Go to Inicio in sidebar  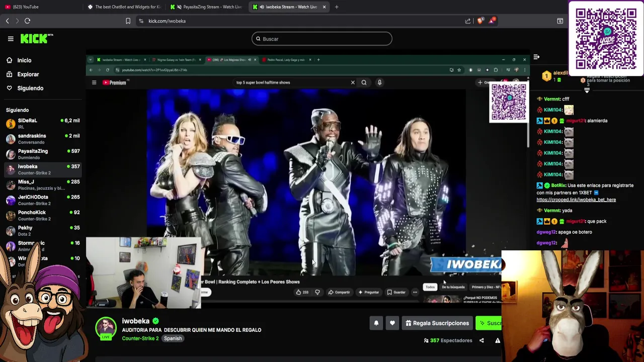pos(24,60)
